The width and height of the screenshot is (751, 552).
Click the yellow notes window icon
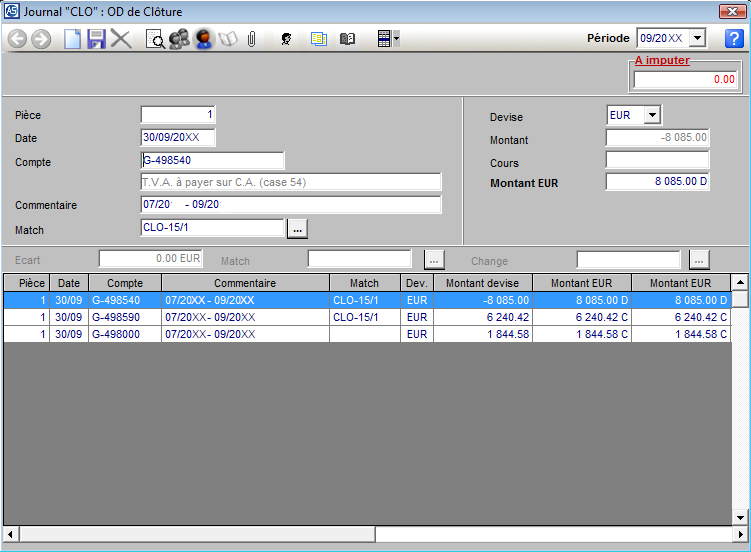click(x=318, y=39)
